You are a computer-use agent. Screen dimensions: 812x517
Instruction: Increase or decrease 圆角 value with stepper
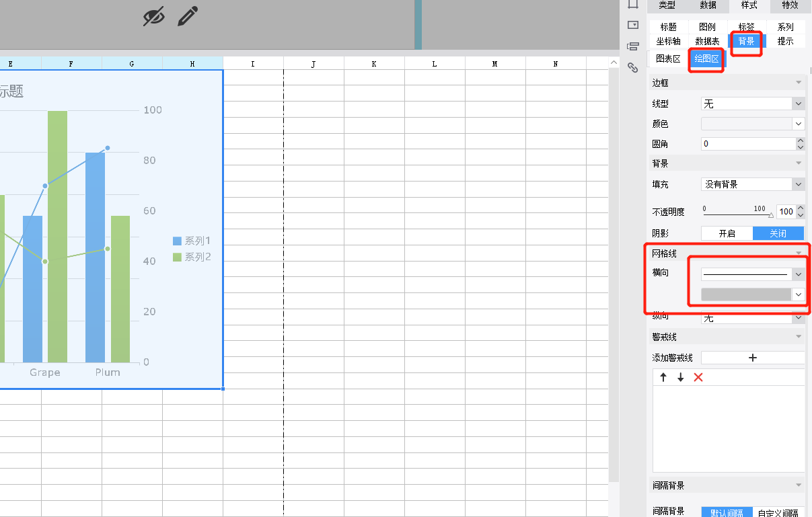801,144
